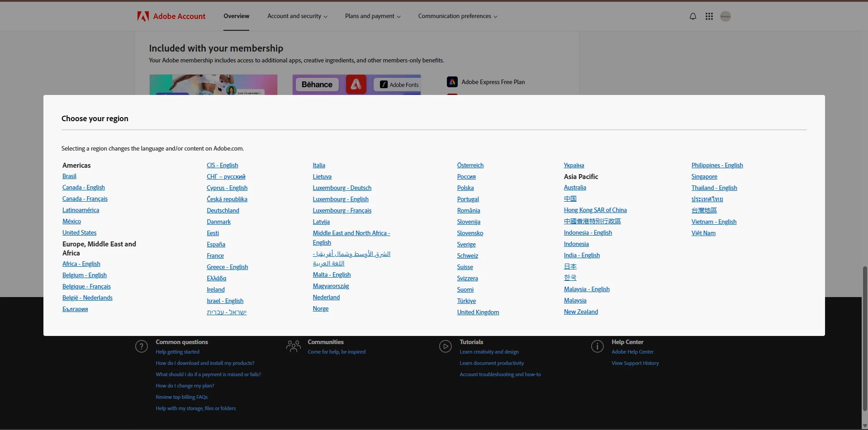The width and height of the screenshot is (868, 430).
Task: Click the Adobe Express Free Plan icon
Action: pos(452,82)
